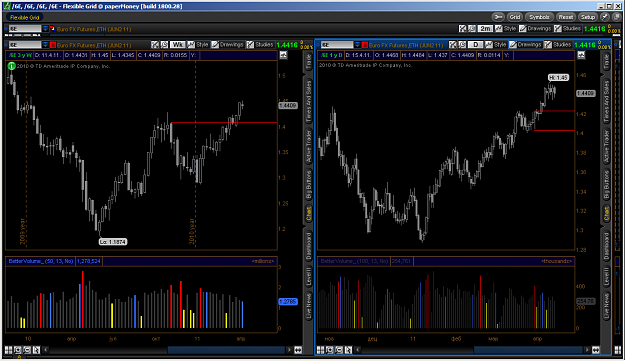Click the right chart symbol input field

click(x=337, y=45)
